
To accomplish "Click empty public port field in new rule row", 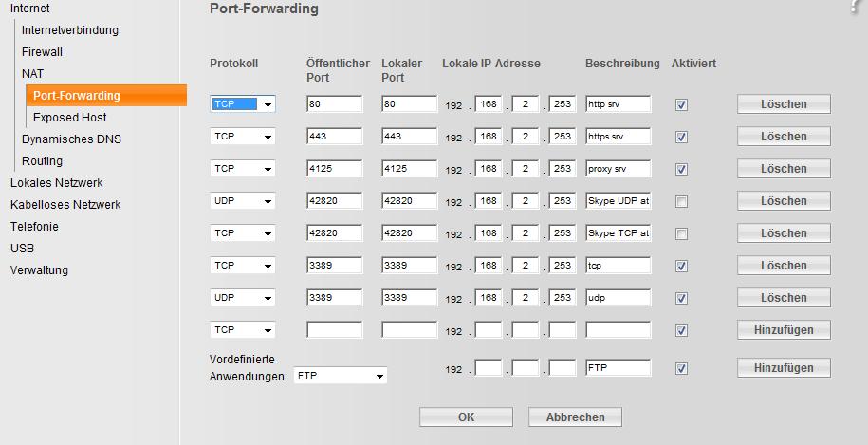I will (x=334, y=330).
